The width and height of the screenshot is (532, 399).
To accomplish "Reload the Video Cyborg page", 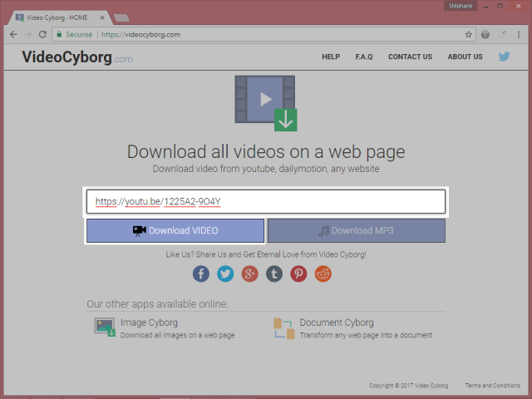I will (42, 34).
